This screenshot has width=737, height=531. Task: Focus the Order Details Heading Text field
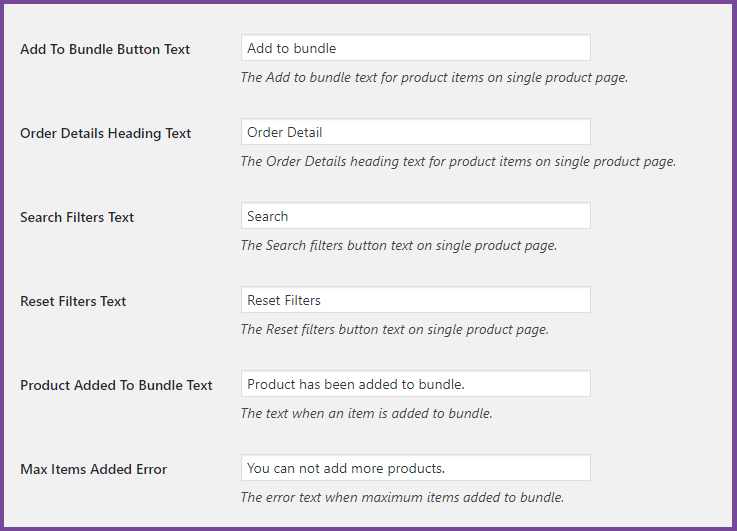click(415, 132)
